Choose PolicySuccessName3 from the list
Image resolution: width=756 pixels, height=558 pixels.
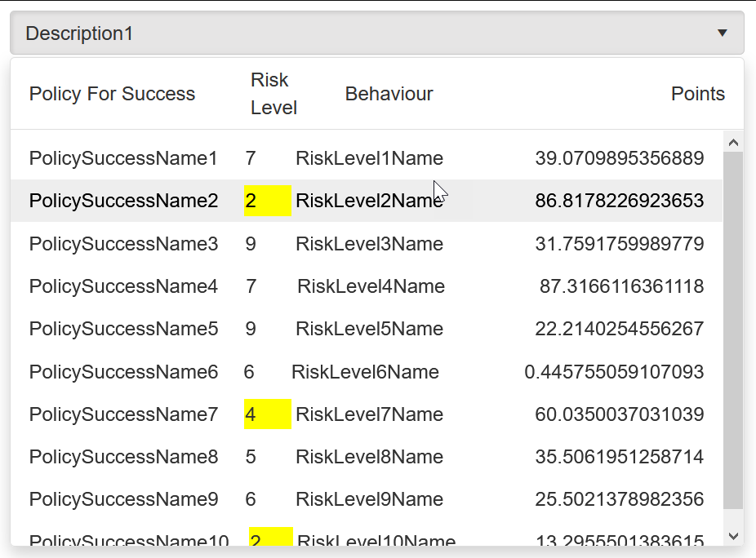pyautogui.click(x=123, y=244)
